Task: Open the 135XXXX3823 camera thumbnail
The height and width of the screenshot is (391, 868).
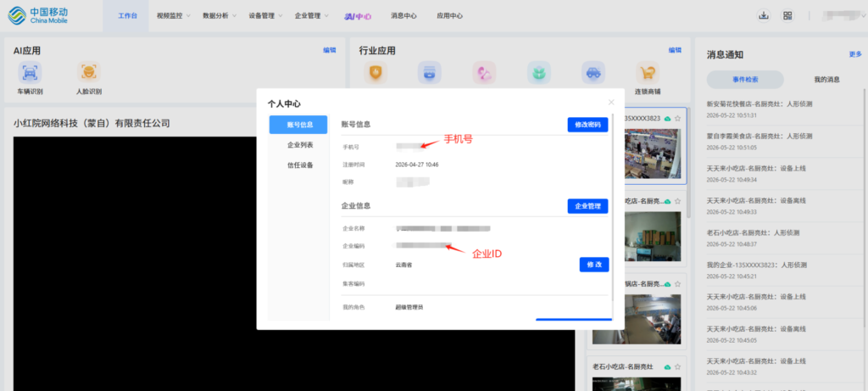Action: tap(652, 154)
